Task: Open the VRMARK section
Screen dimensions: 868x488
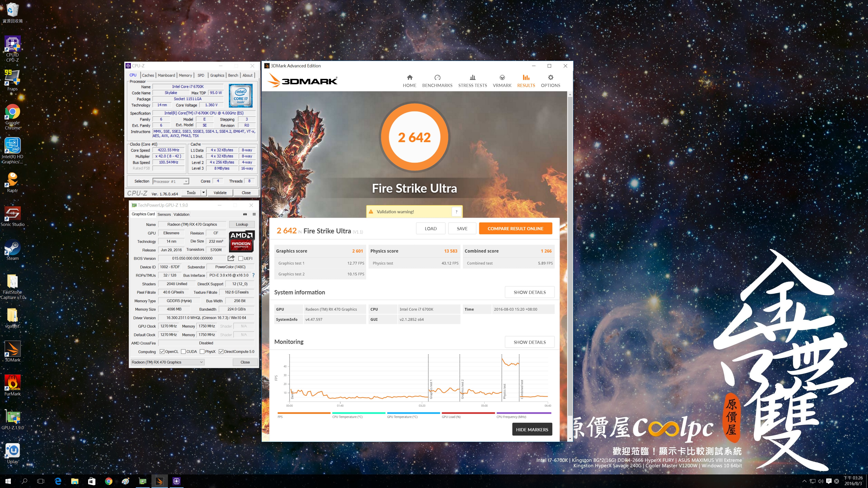Action: (502, 81)
